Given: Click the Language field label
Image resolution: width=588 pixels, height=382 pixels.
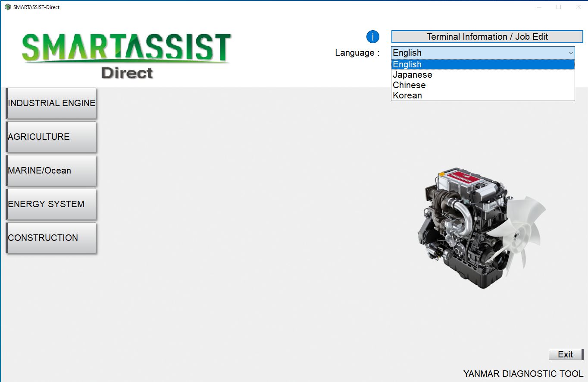Looking at the screenshot, I should pyautogui.click(x=357, y=52).
